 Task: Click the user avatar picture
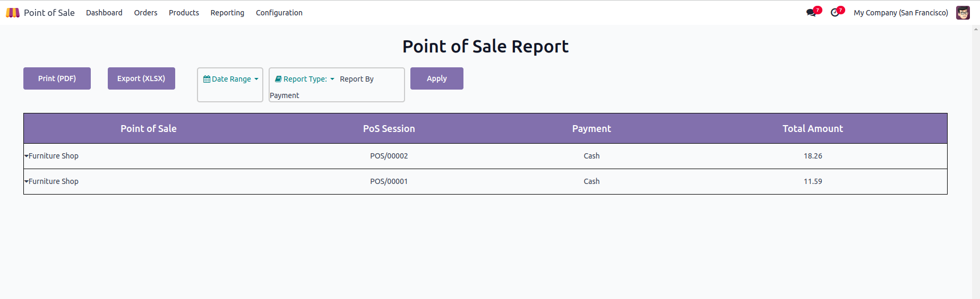[x=962, y=13]
